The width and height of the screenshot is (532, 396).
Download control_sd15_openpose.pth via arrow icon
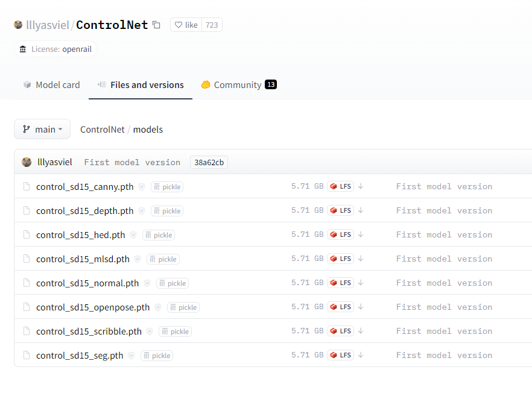coord(361,306)
